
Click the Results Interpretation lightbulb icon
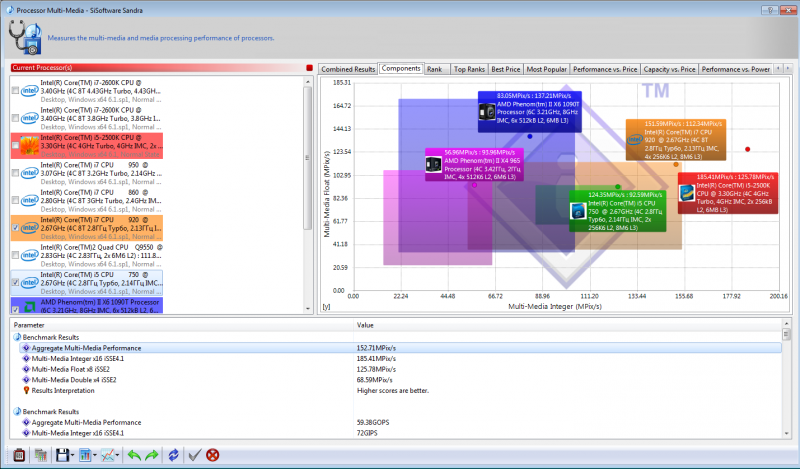26,390
